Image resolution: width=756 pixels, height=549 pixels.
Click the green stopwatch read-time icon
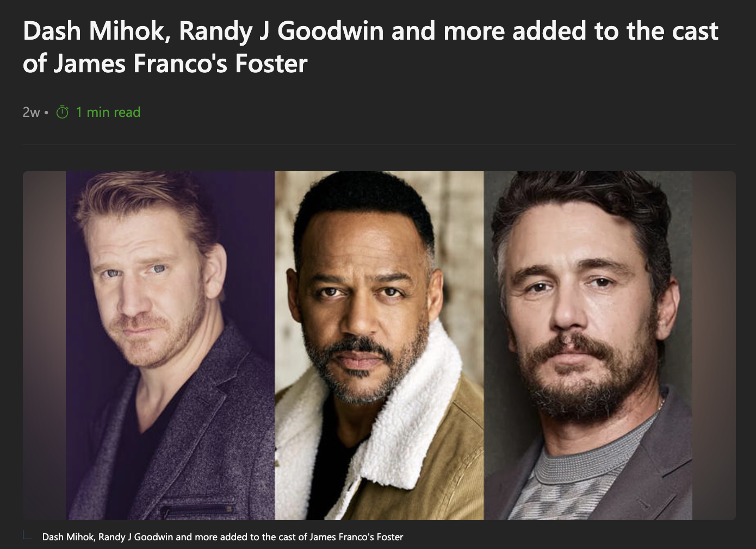pyautogui.click(x=63, y=113)
